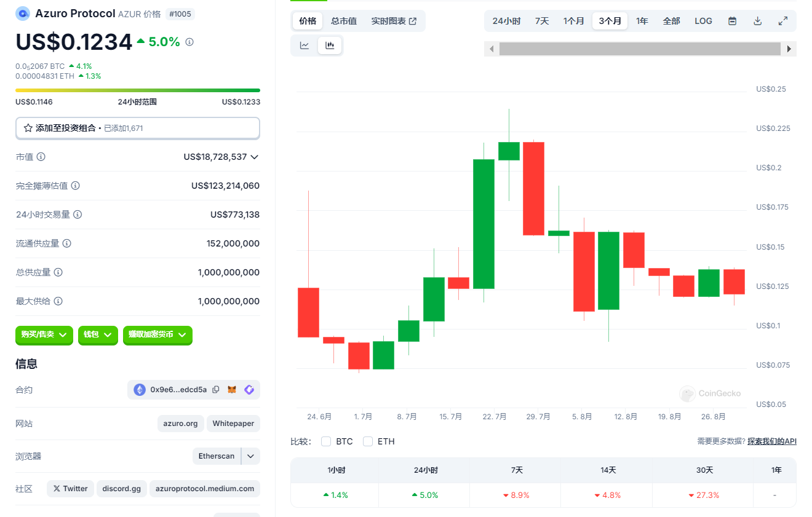Viewport: 812px width, 517px height.
Task: Click the info icon beside the 5.0% change
Action: [189, 42]
